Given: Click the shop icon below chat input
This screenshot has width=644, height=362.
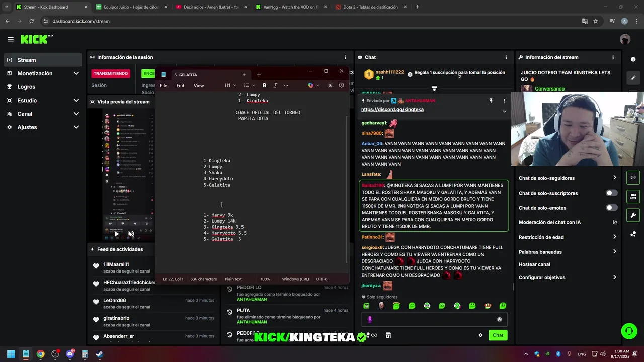Looking at the screenshot, I should click(x=388, y=335).
